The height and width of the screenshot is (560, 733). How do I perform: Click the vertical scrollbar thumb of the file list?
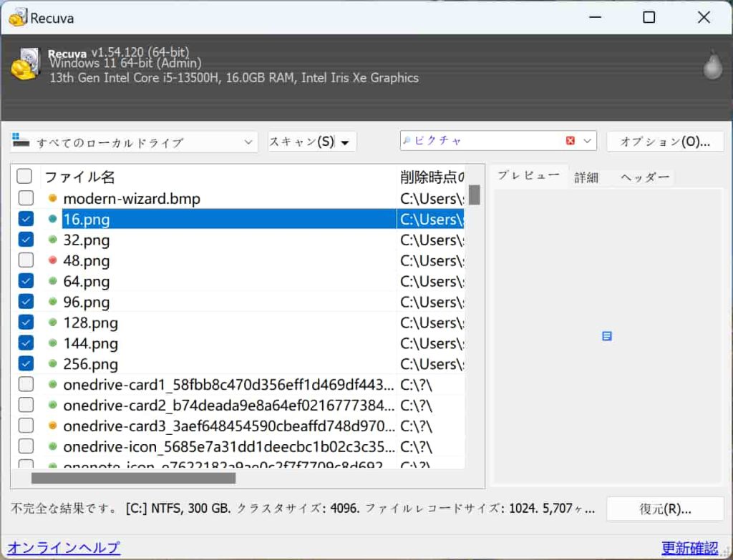[475, 195]
